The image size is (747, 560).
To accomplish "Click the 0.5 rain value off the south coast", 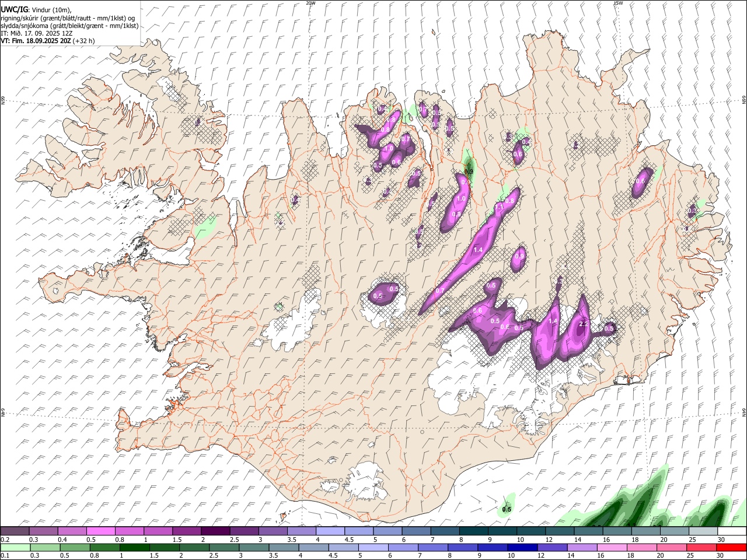I will coord(507,509).
